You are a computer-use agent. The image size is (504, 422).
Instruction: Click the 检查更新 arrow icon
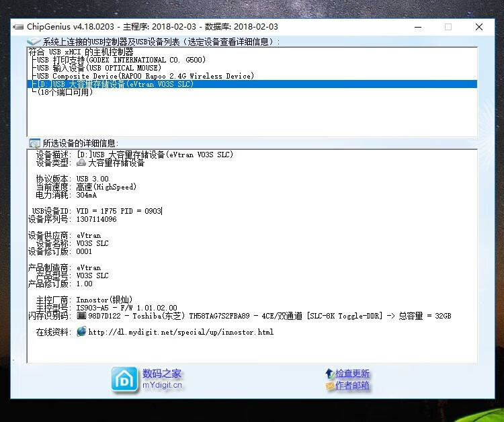329,373
